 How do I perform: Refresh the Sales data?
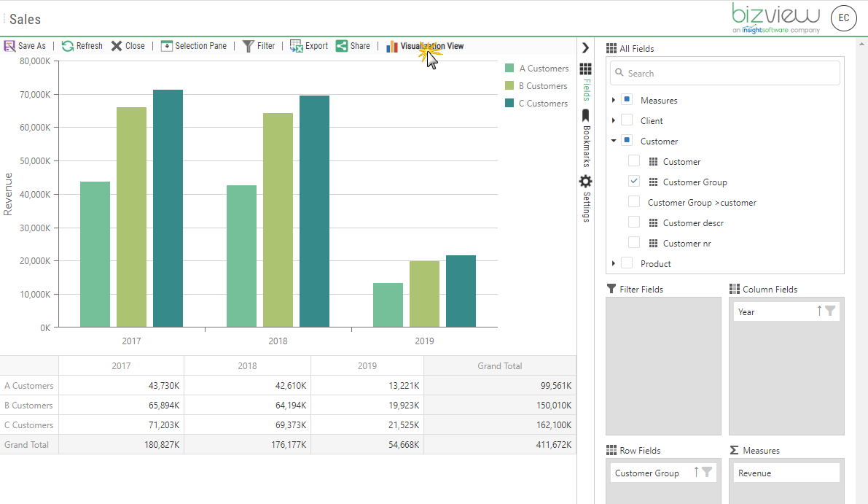tap(82, 45)
